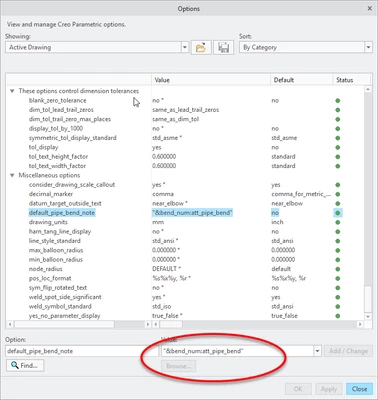Click the same_as_lead_trail_zeros value cell
This screenshot has height=400, width=378.
click(186, 110)
